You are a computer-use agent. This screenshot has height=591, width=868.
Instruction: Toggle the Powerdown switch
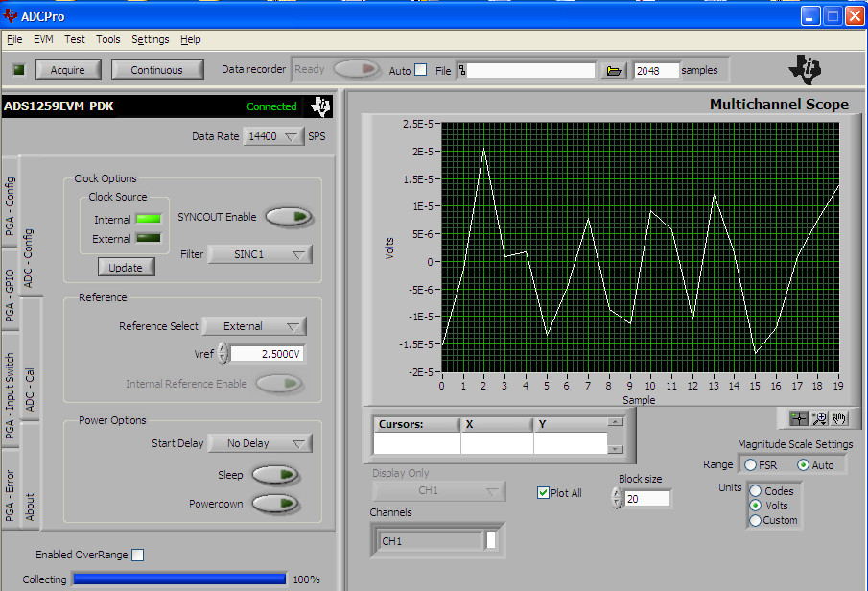tap(275, 504)
